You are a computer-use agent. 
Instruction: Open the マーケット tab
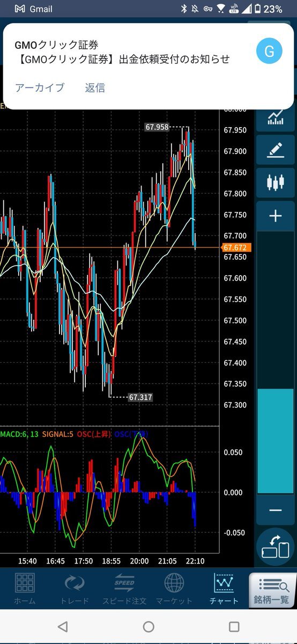pos(174,589)
